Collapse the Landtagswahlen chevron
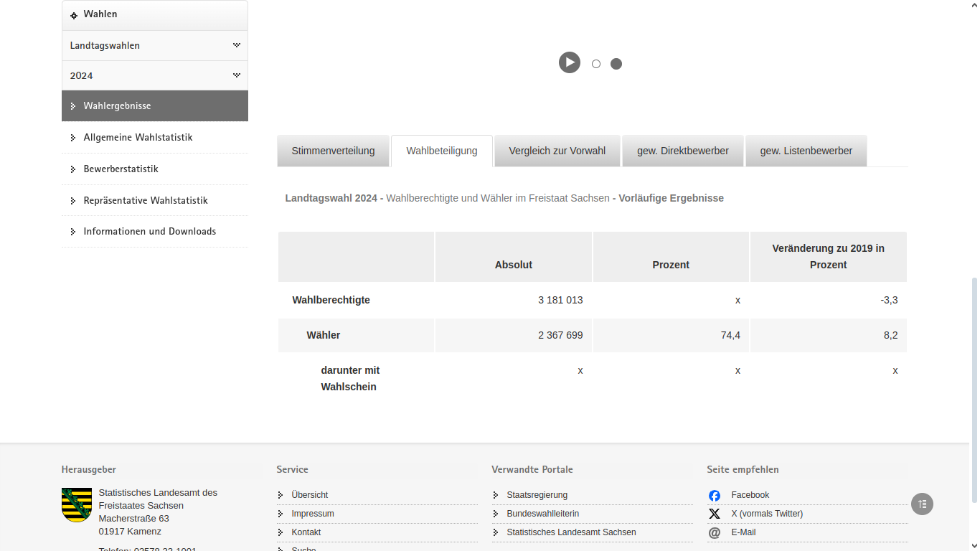The height and width of the screenshot is (551, 980). tap(236, 45)
